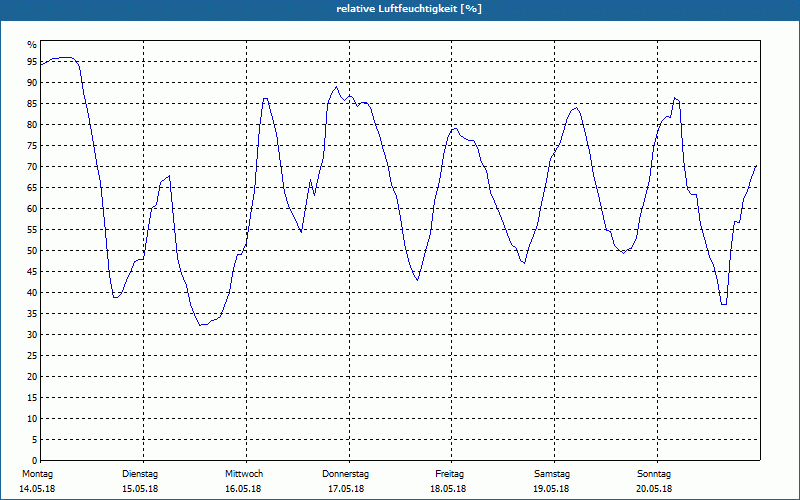Click the 'Sonntag' day label
Viewport: 800px width, 500px height.
654,474
